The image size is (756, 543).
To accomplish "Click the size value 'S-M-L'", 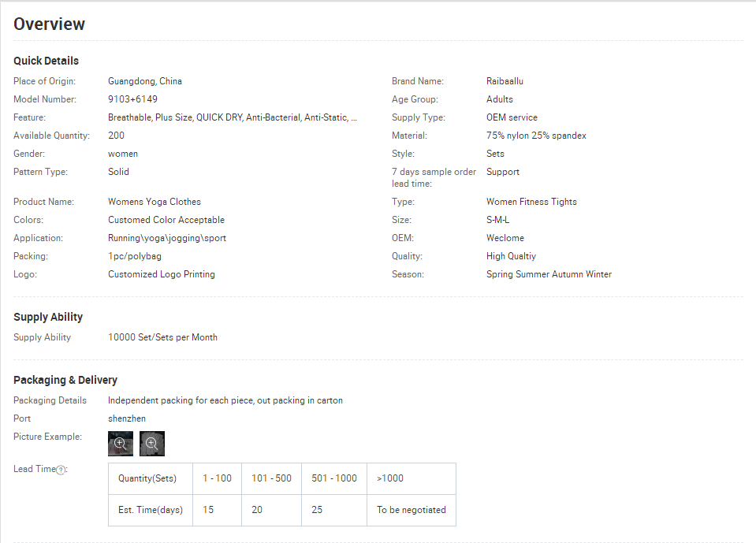I will point(497,220).
